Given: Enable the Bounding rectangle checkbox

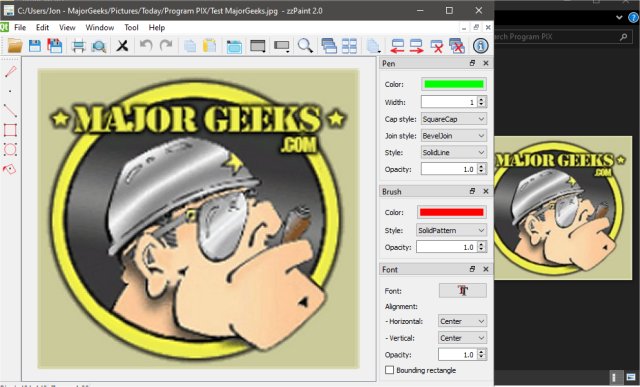Looking at the screenshot, I should coord(389,370).
